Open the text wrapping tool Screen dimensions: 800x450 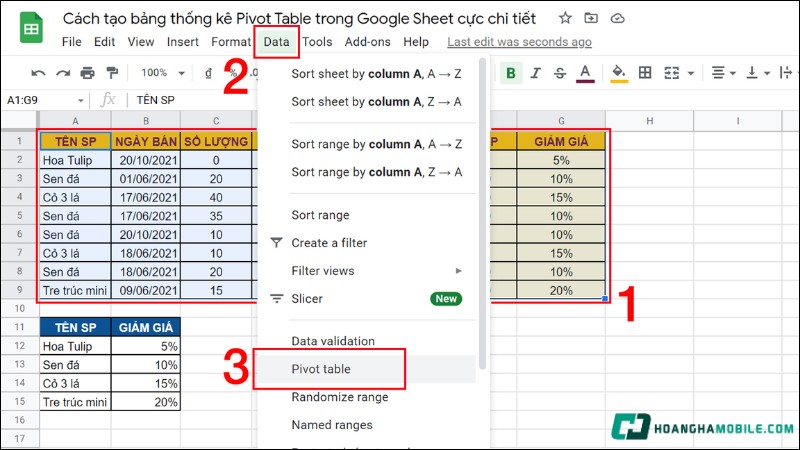click(x=786, y=73)
